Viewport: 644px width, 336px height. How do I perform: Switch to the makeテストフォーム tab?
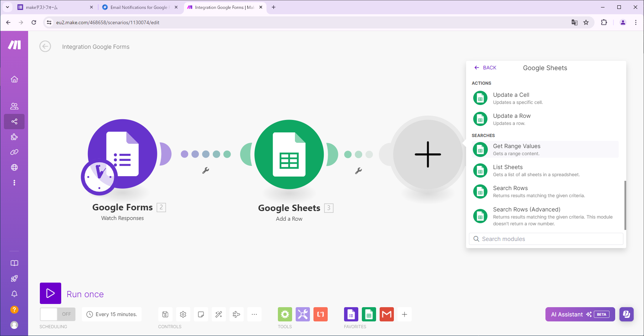pos(55,7)
